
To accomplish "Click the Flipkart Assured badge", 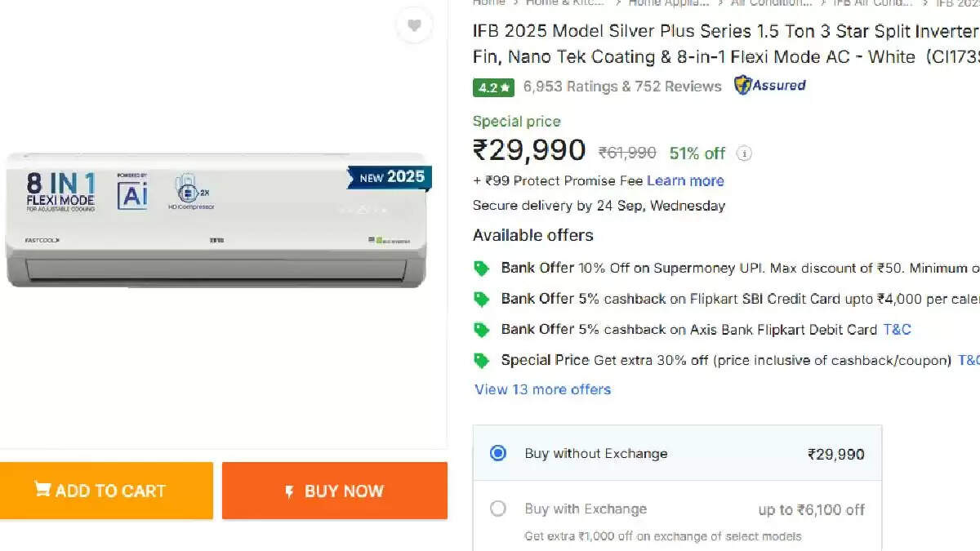I will coord(768,85).
